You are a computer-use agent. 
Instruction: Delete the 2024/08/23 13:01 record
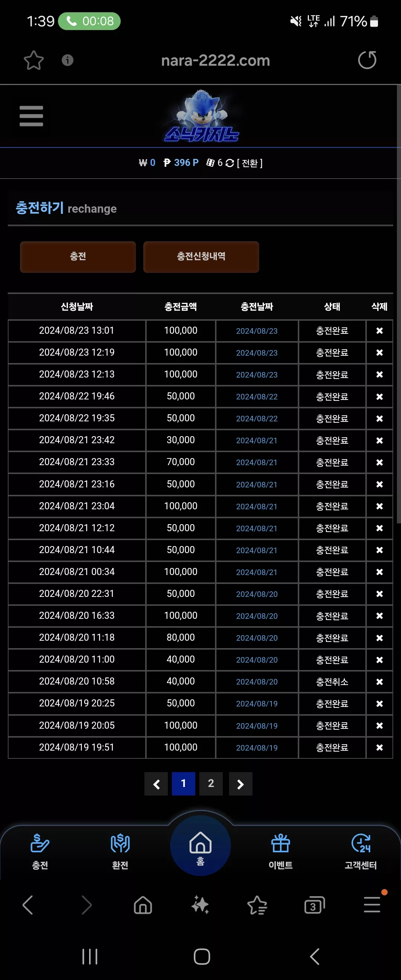(379, 331)
